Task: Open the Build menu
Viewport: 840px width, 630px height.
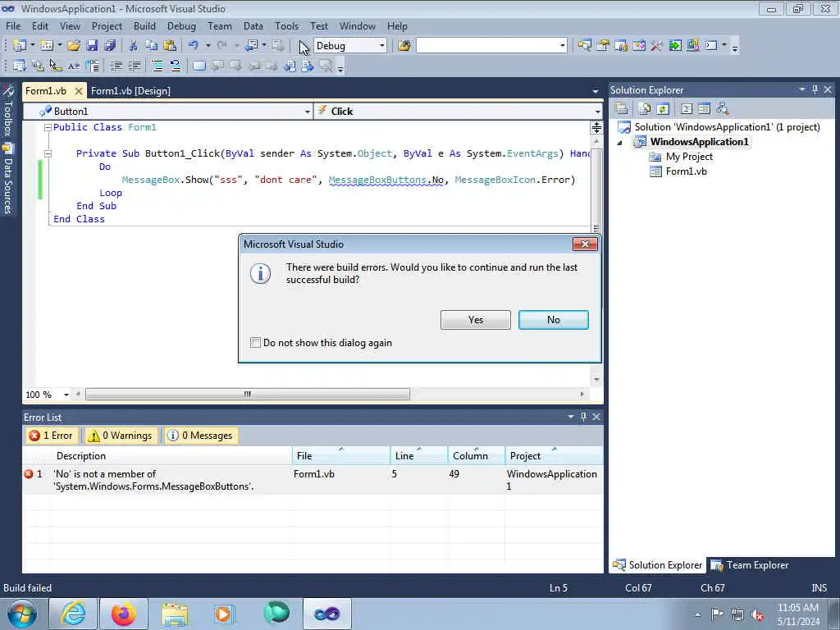Action: coord(144,26)
